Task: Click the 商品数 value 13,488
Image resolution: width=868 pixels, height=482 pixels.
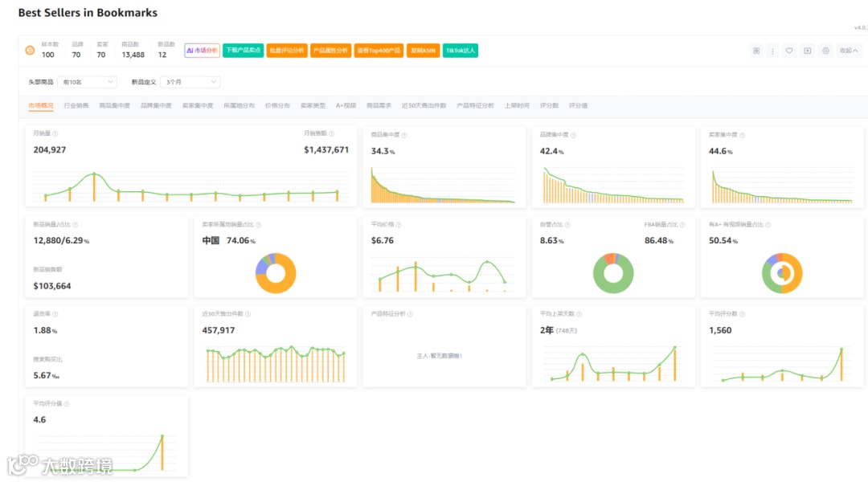Action: point(133,55)
